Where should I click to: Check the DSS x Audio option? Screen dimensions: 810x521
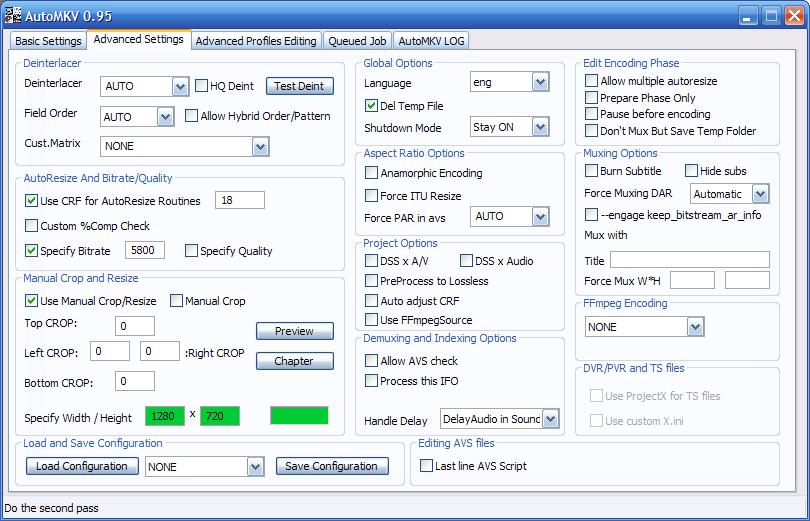pyautogui.click(x=466, y=260)
